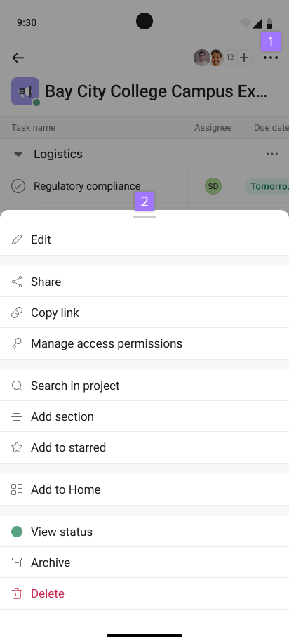Screen dimensions: 289x644
Task: Collapse the Logistics section
Action: pos(18,154)
